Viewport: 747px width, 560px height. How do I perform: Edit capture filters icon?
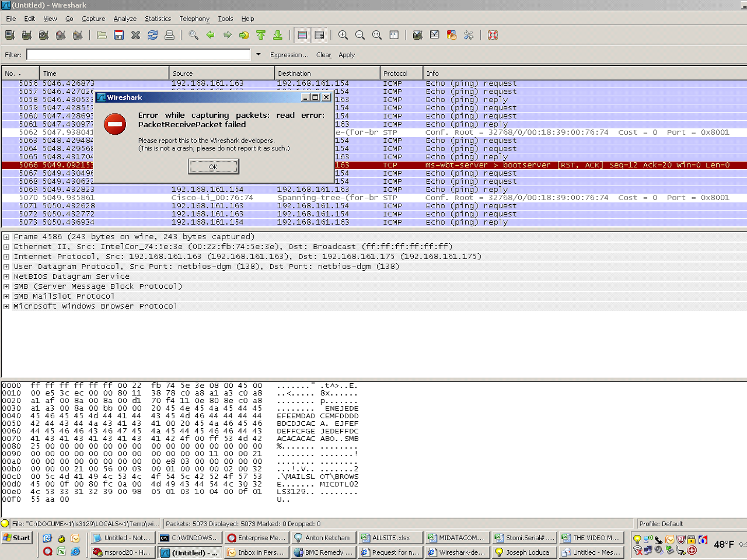pyautogui.click(x=417, y=35)
